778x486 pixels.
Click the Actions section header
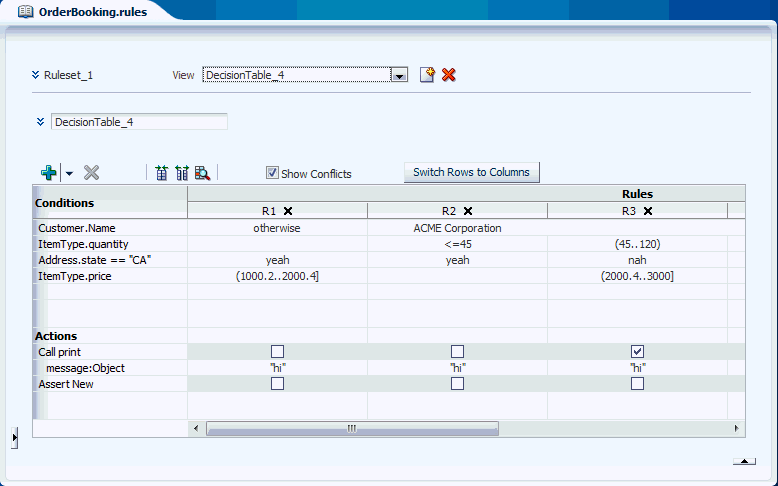pyautogui.click(x=56, y=336)
